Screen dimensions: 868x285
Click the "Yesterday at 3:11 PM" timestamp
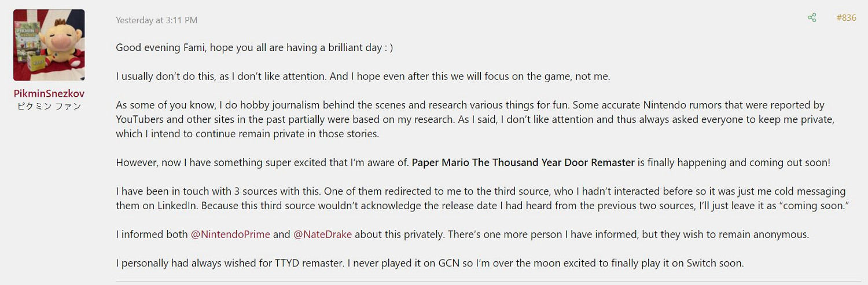(156, 20)
